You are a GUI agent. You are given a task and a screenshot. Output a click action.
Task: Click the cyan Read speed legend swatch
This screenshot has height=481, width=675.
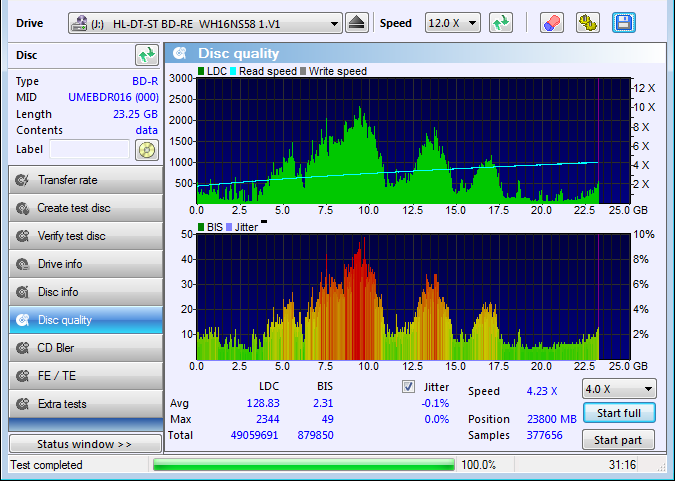233,71
